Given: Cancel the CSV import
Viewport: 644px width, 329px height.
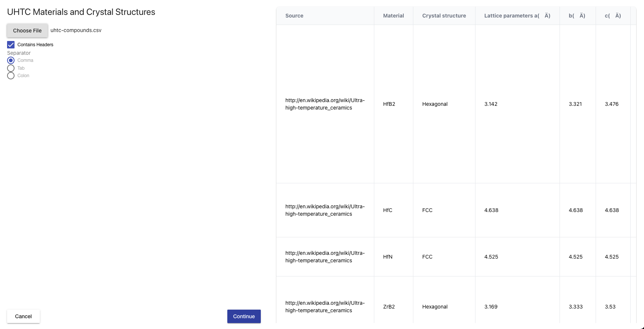Looking at the screenshot, I should pos(23,316).
